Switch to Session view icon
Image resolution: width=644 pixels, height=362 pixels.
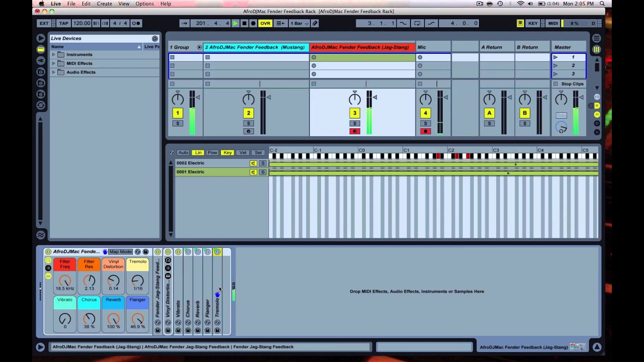[597, 49]
